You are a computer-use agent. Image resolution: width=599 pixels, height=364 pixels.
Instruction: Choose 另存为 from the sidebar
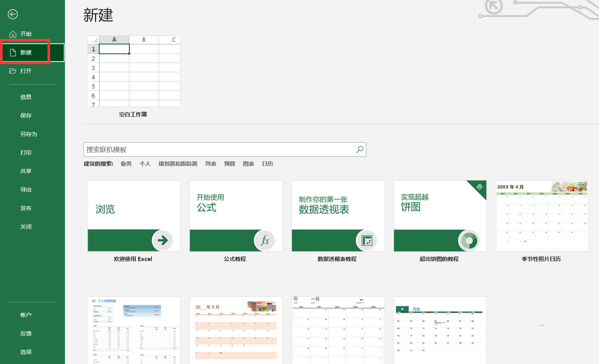click(29, 134)
